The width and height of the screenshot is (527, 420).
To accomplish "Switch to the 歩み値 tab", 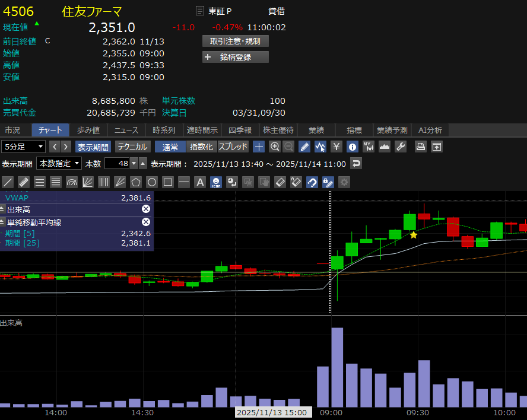I will coord(88,131).
